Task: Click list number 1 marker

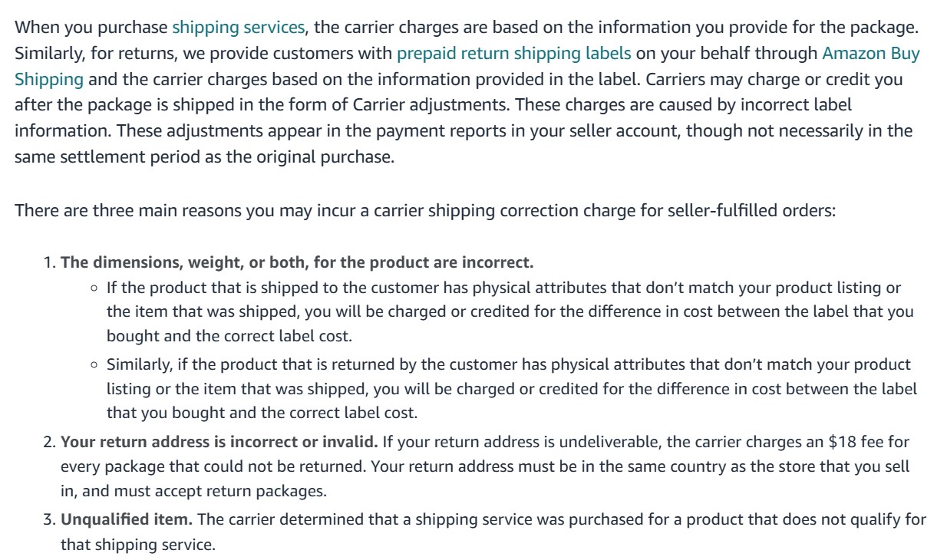Action: 50,262
